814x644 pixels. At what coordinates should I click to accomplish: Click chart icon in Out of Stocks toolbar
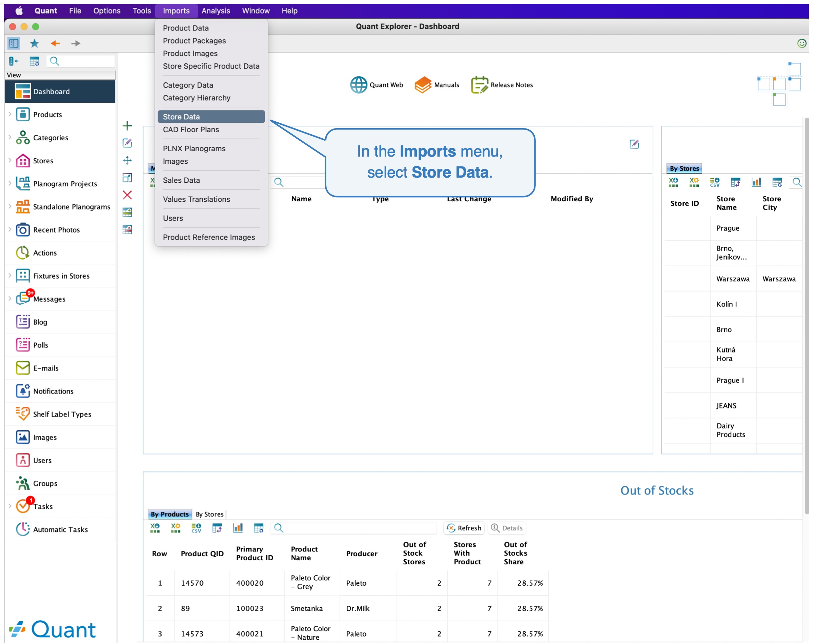[x=238, y=528]
